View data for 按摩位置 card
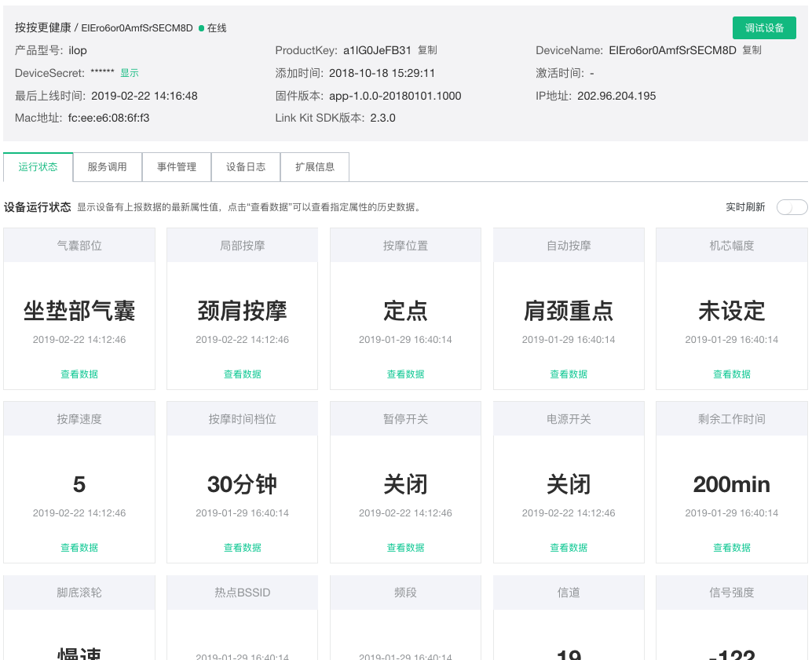The width and height of the screenshot is (812, 660). click(405, 374)
